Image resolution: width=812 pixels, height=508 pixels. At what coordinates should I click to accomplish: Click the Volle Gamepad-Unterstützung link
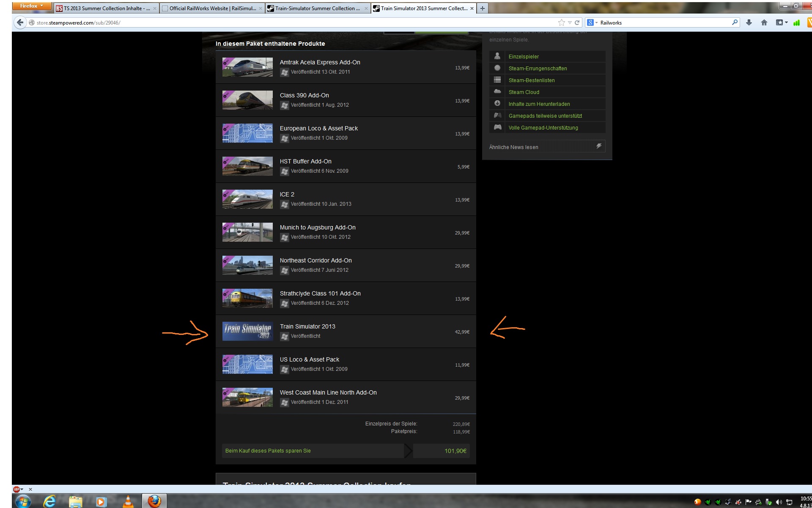pyautogui.click(x=543, y=127)
